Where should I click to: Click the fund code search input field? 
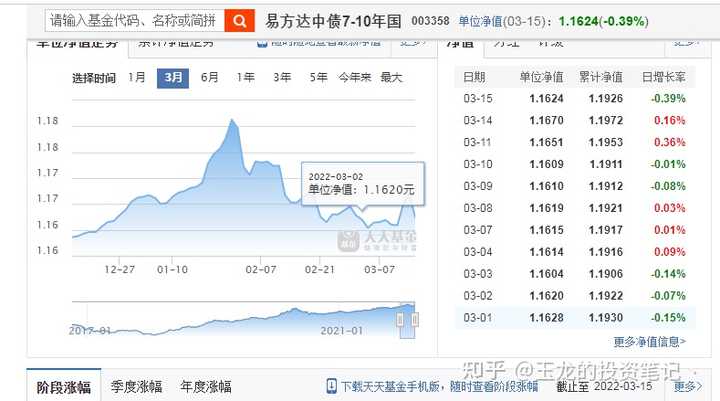point(135,21)
